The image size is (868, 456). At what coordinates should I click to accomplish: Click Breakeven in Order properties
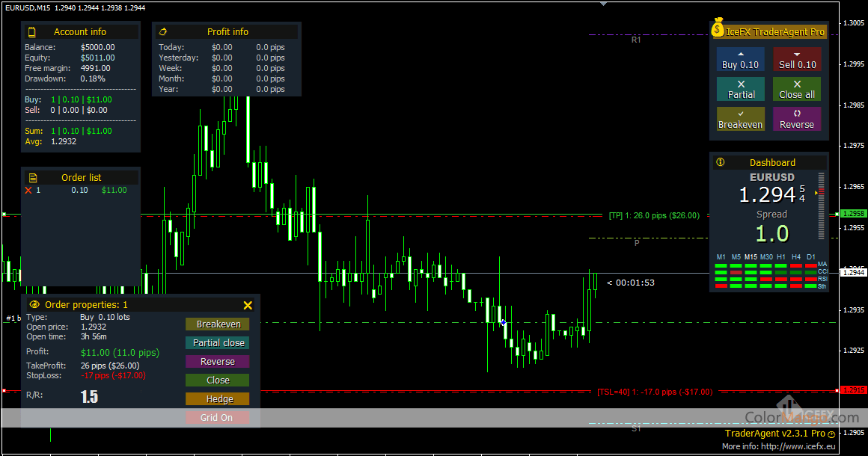(x=218, y=324)
